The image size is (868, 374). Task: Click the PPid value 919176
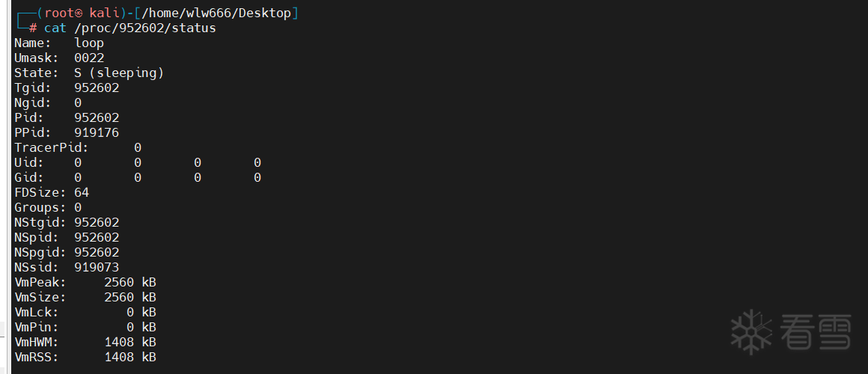point(97,133)
